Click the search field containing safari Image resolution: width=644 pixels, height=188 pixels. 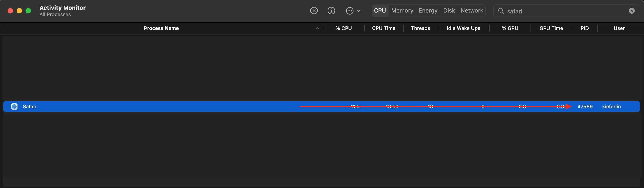pyautogui.click(x=566, y=11)
